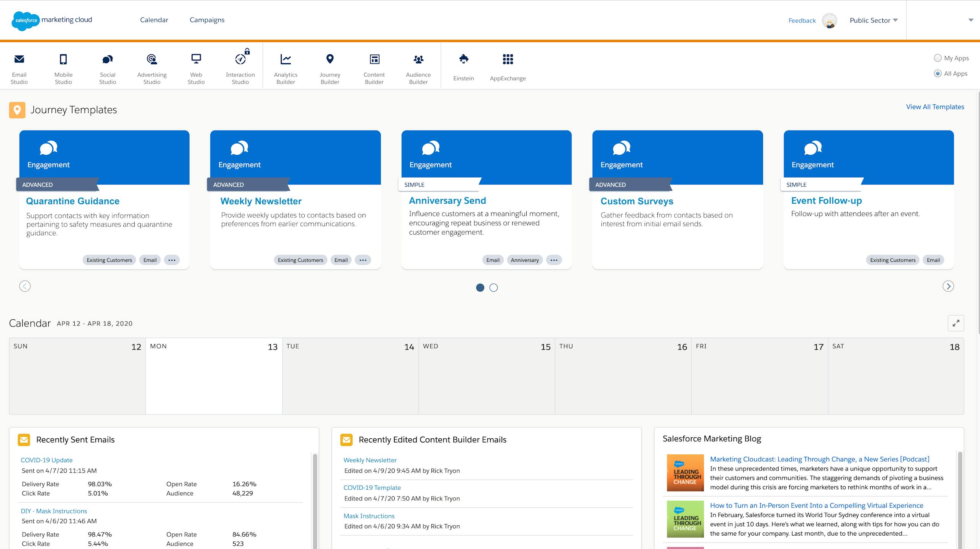Screen dimensions: 980x549
Task: Open Advertising Studio app
Action: (152, 68)
